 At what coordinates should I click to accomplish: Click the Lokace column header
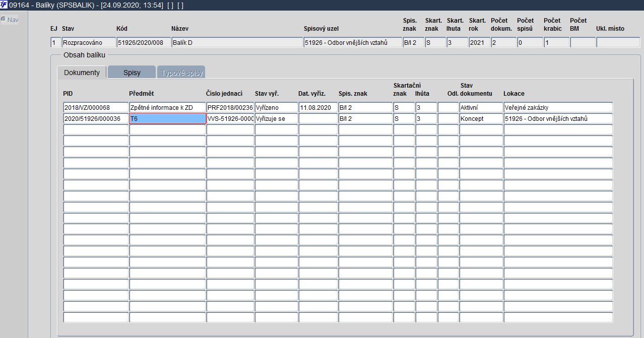tap(514, 93)
